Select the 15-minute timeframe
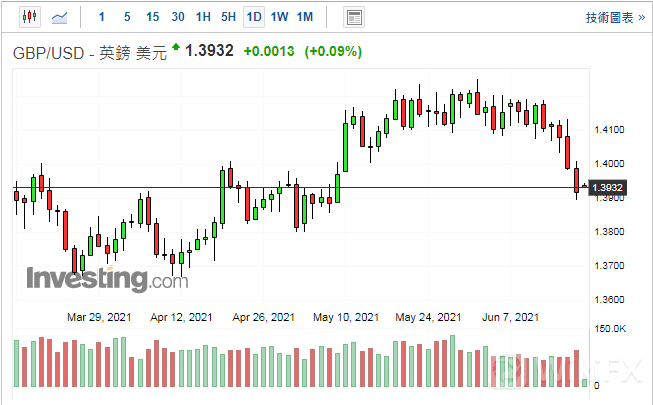The height and width of the screenshot is (405, 653). coord(152,17)
